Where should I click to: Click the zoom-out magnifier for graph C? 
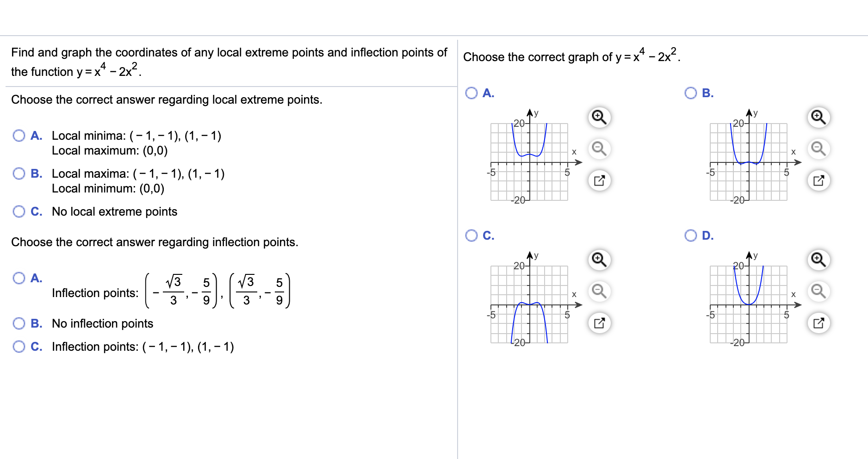click(599, 292)
